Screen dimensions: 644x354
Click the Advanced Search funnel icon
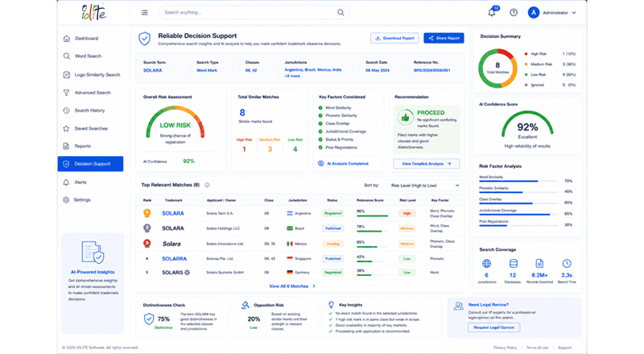click(67, 93)
